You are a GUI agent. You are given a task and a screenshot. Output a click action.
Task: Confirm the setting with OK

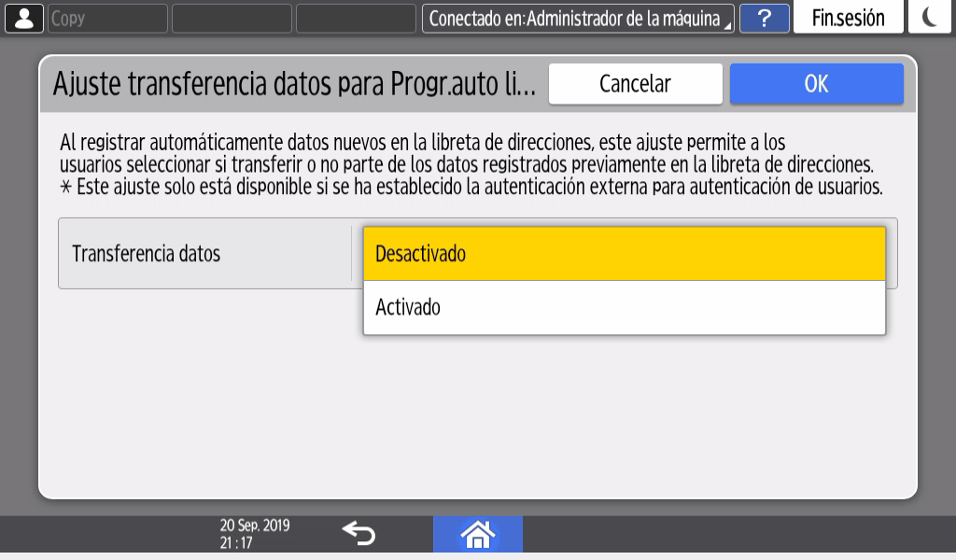(x=816, y=84)
